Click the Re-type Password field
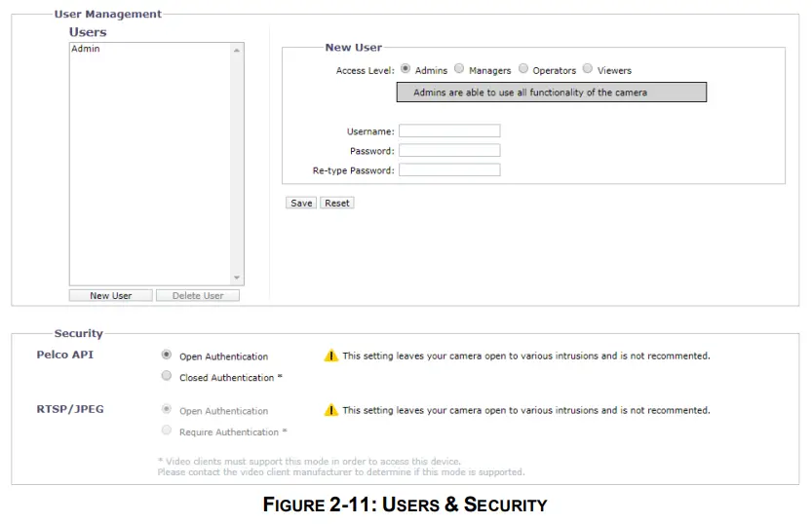 pos(449,170)
